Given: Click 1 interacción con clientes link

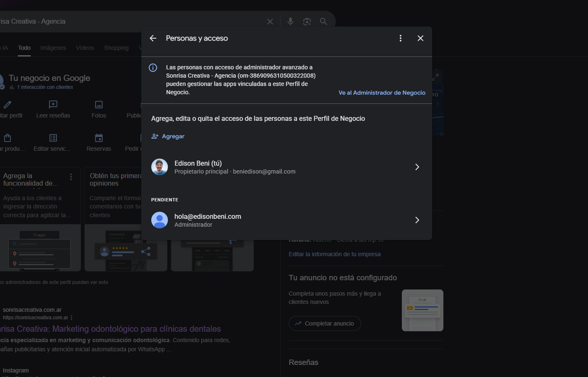Looking at the screenshot, I should [45, 87].
